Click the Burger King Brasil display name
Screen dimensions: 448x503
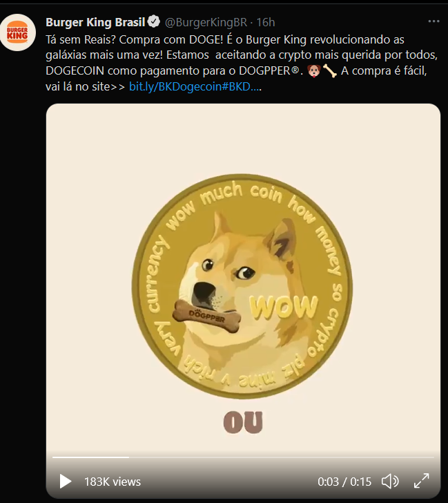[x=95, y=22]
